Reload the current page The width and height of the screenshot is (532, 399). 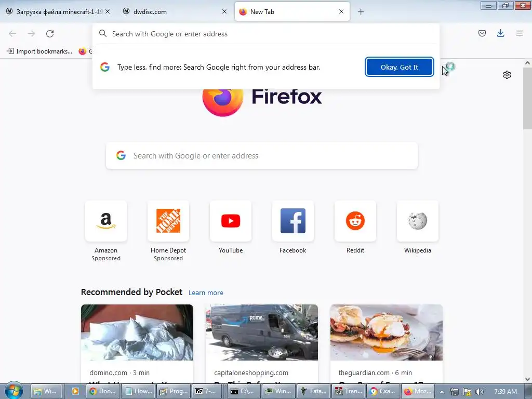(x=50, y=34)
